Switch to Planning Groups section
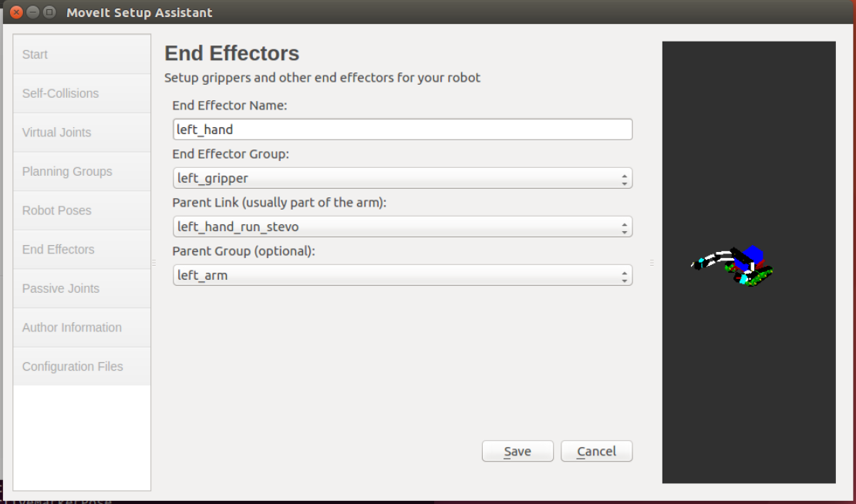This screenshot has height=504, width=856. point(82,171)
